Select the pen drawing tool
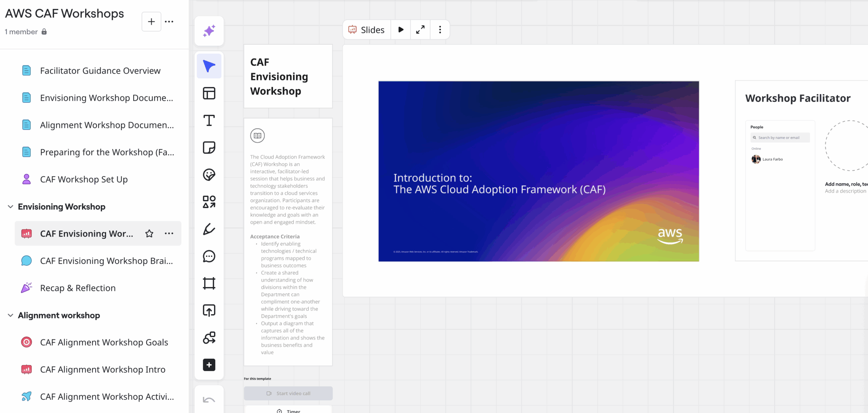Screen dimensions: 868x413 [x=209, y=229]
